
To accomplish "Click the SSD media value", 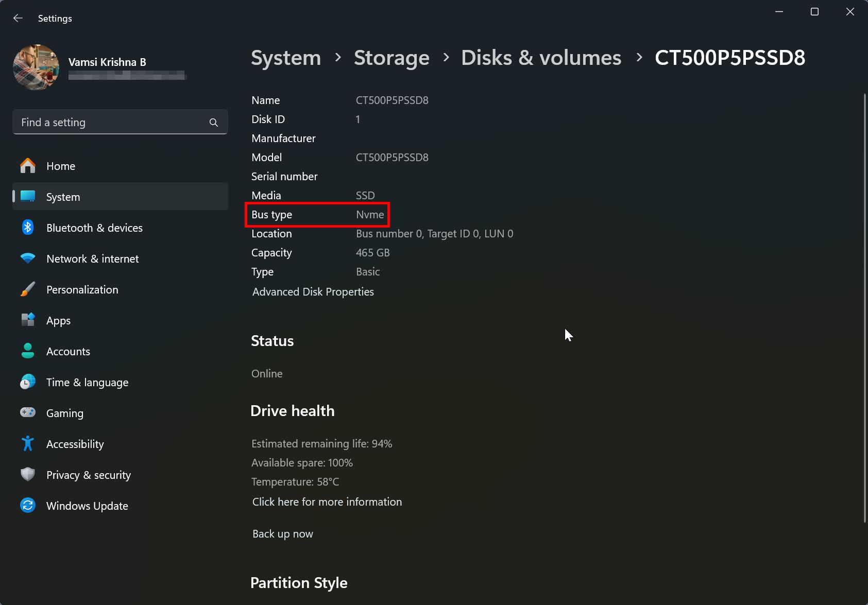I will pyautogui.click(x=365, y=195).
